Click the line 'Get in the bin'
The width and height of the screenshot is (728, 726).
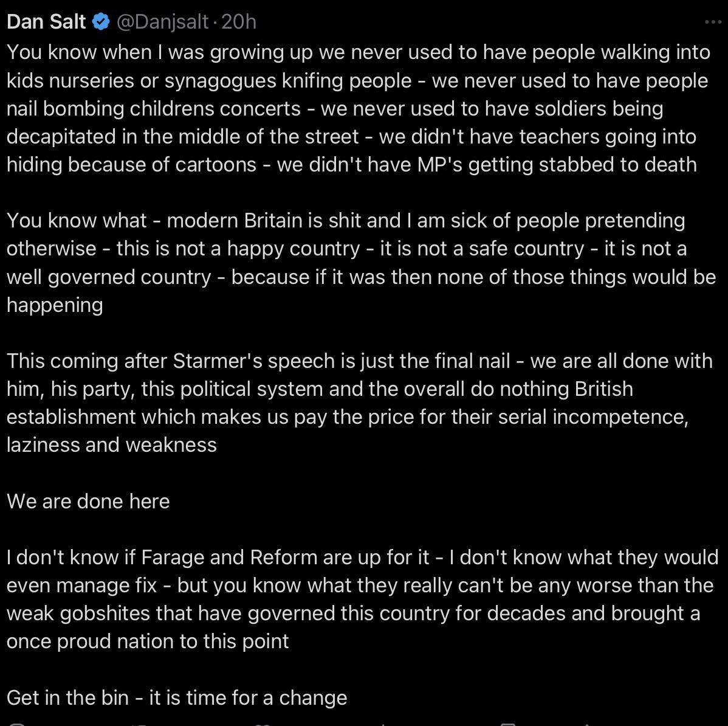coord(176,697)
